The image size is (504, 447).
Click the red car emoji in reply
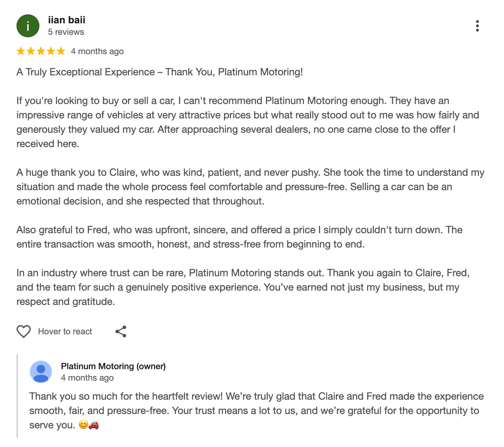pyautogui.click(x=94, y=425)
